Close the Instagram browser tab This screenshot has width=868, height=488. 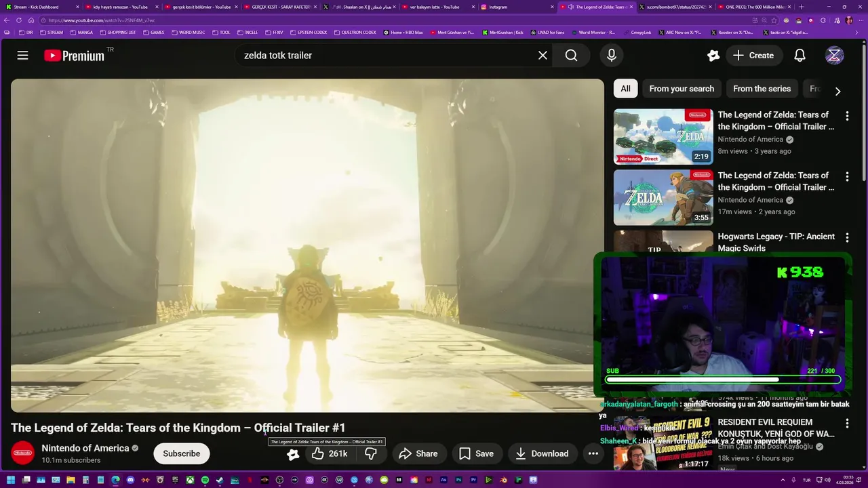[553, 7]
